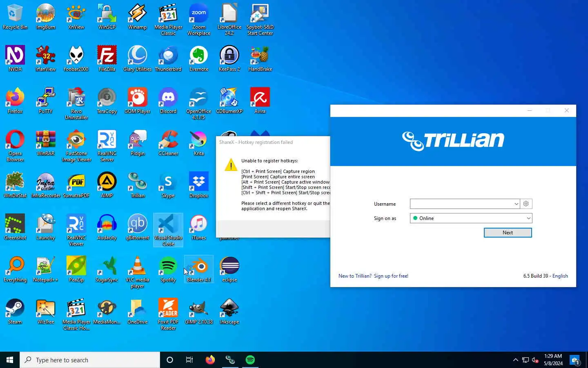Select the Spotify desktop icon
The height and width of the screenshot is (368, 588).
pyautogui.click(x=168, y=269)
